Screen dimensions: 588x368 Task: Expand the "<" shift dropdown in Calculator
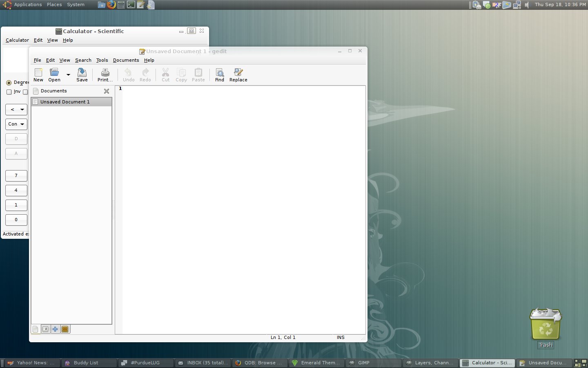click(16, 110)
